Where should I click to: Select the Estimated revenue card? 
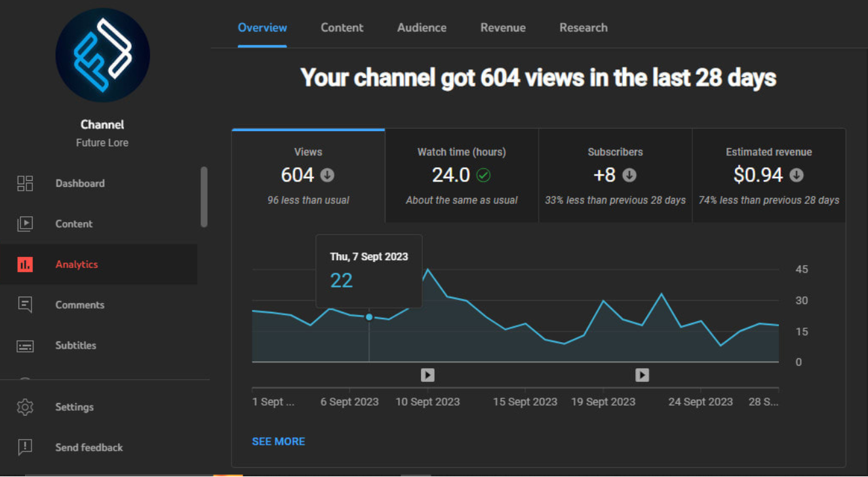click(x=768, y=176)
